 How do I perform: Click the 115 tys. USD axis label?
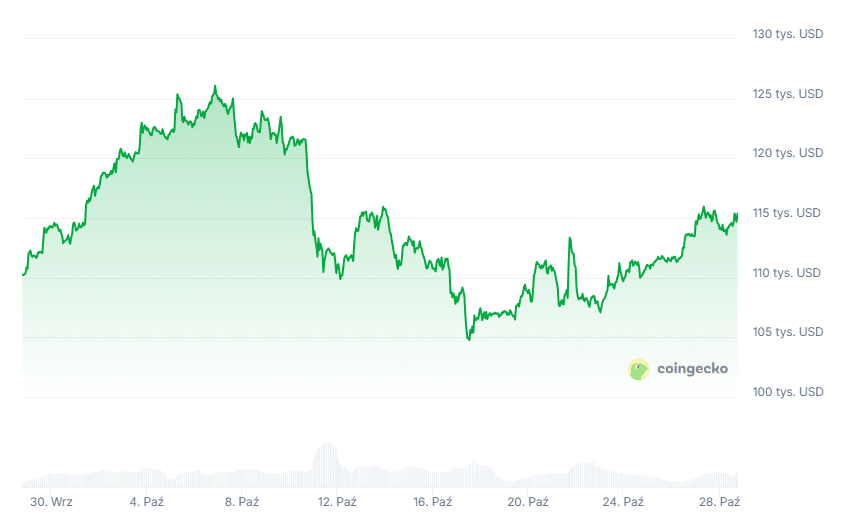coord(788,213)
